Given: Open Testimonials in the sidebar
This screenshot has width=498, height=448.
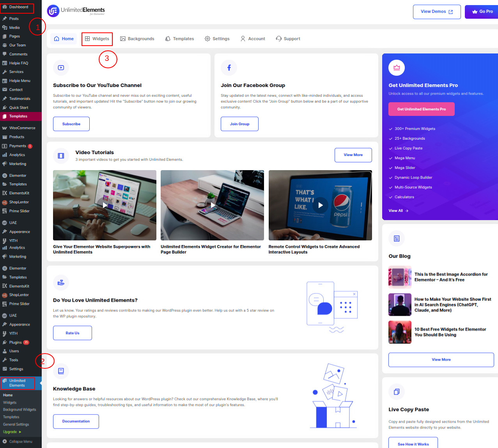Looking at the screenshot, I should tap(21, 99).
